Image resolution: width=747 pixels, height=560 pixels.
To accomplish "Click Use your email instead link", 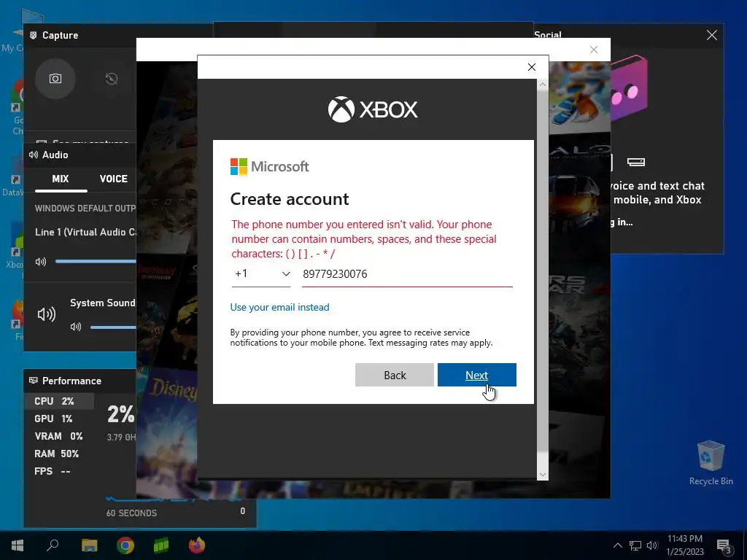I will tap(279, 307).
